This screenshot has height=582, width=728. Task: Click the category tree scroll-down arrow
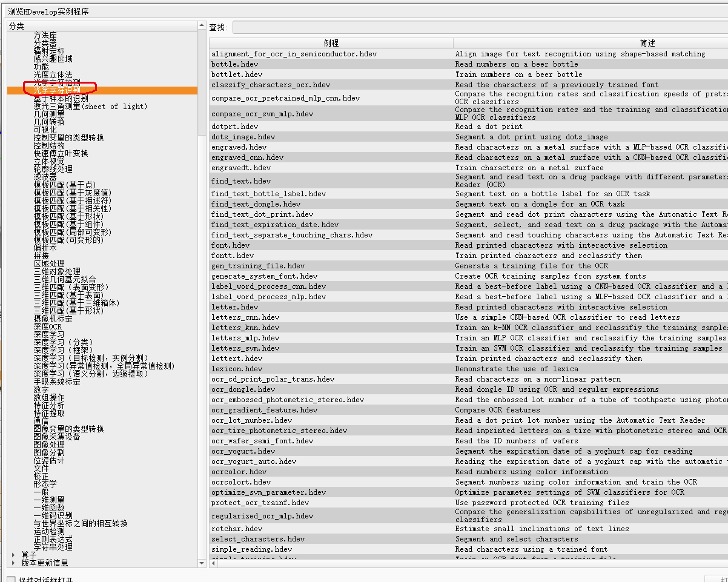click(x=202, y=563)
